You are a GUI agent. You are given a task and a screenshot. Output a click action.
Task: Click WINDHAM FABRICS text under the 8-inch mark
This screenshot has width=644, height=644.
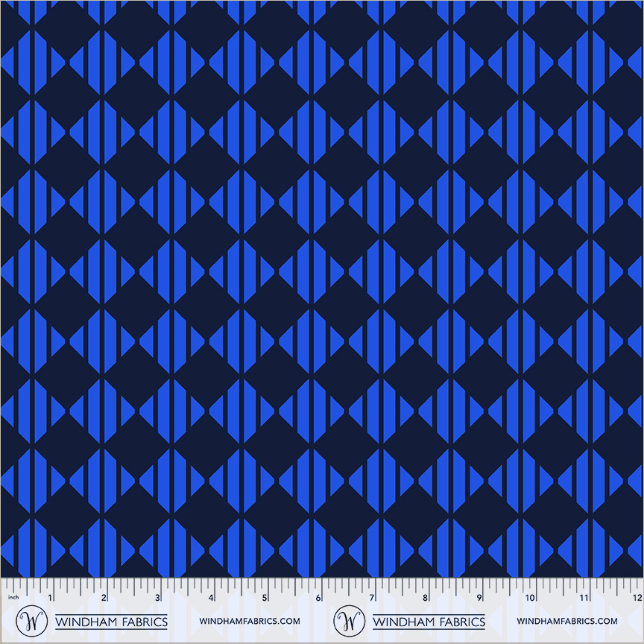[x=429, y=622]
